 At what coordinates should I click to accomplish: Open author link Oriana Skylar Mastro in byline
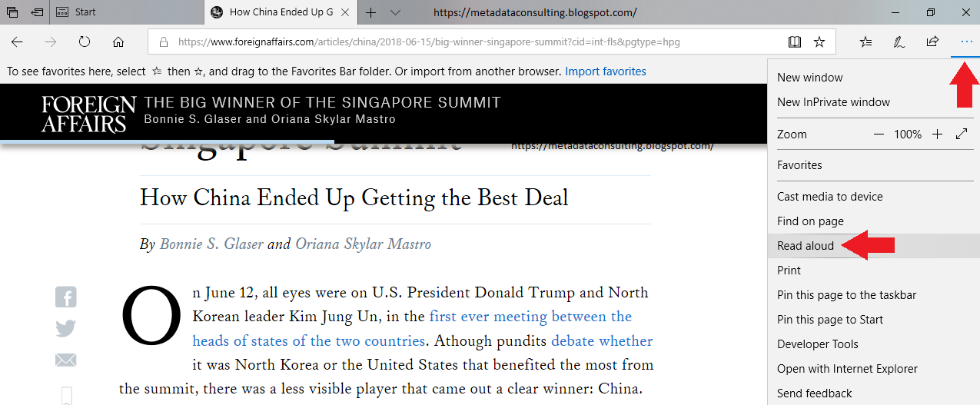click(x=363, y=245)
